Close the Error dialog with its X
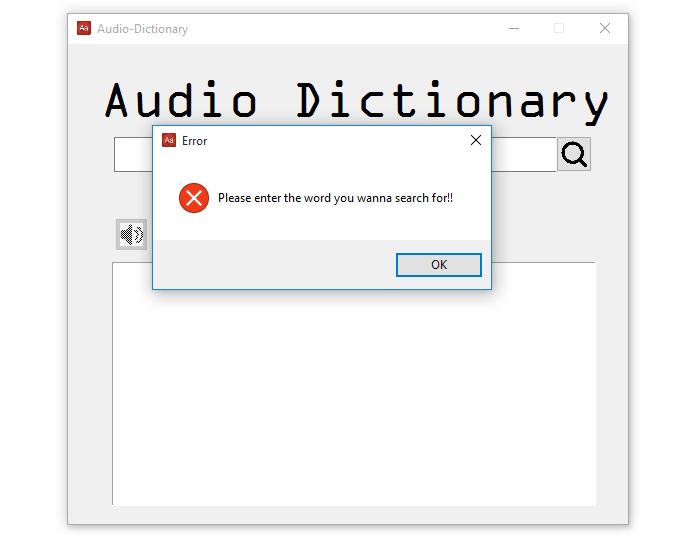The image size is (693, 539). tap(475, 141)
